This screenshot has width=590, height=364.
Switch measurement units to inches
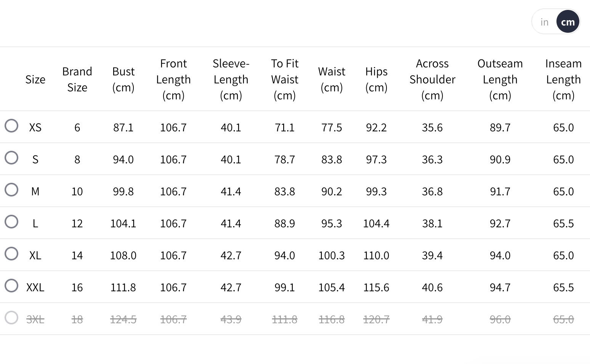point(544,22)
